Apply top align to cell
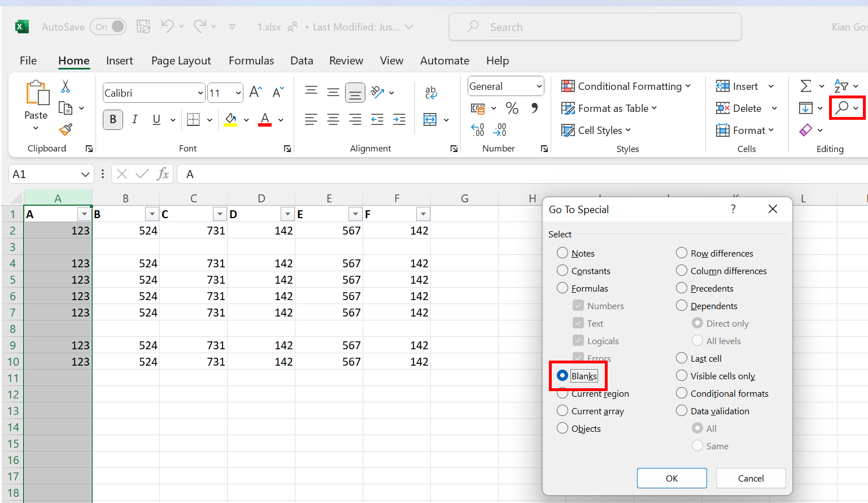 click(311, 92)
